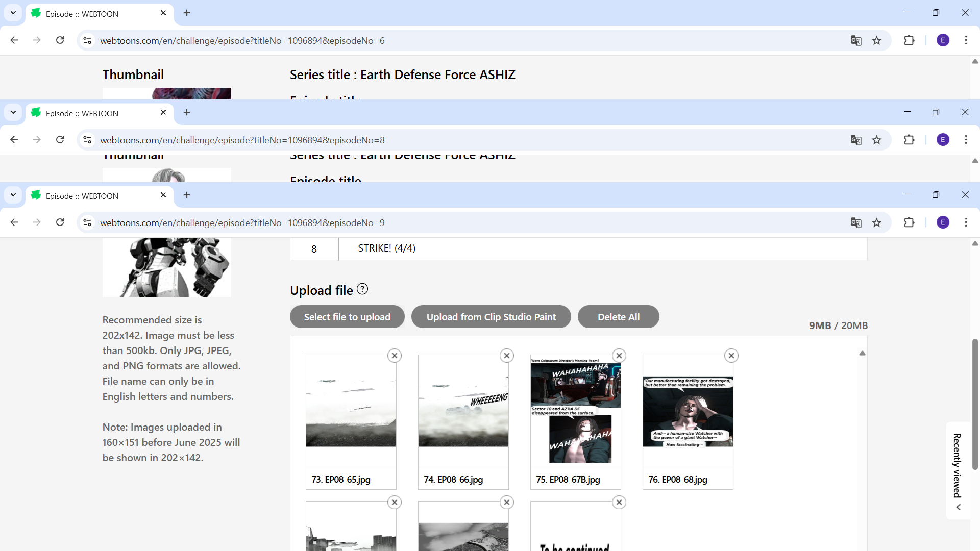Bookmark the episode 9 page
The width and height of the screenshot is (980, 551).
coord(877,222)
